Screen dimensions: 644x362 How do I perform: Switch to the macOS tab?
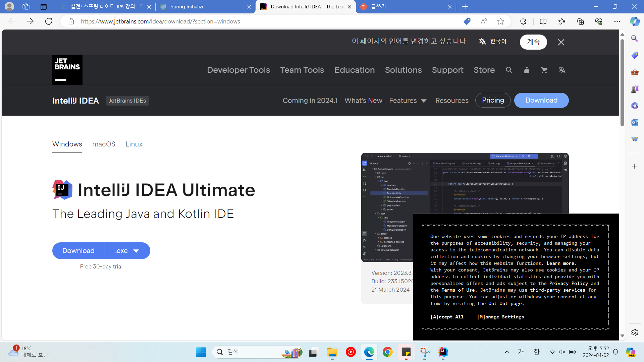click(104, 144)
